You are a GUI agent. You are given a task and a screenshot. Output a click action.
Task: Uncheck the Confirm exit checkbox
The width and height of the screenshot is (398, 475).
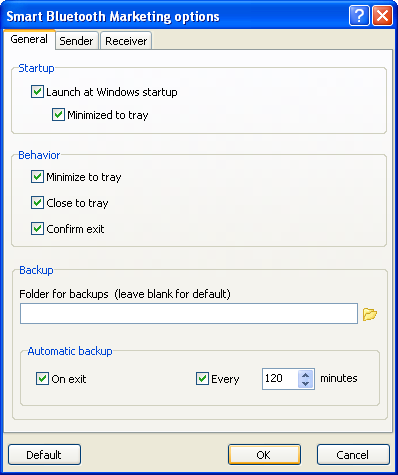(37, 228)
